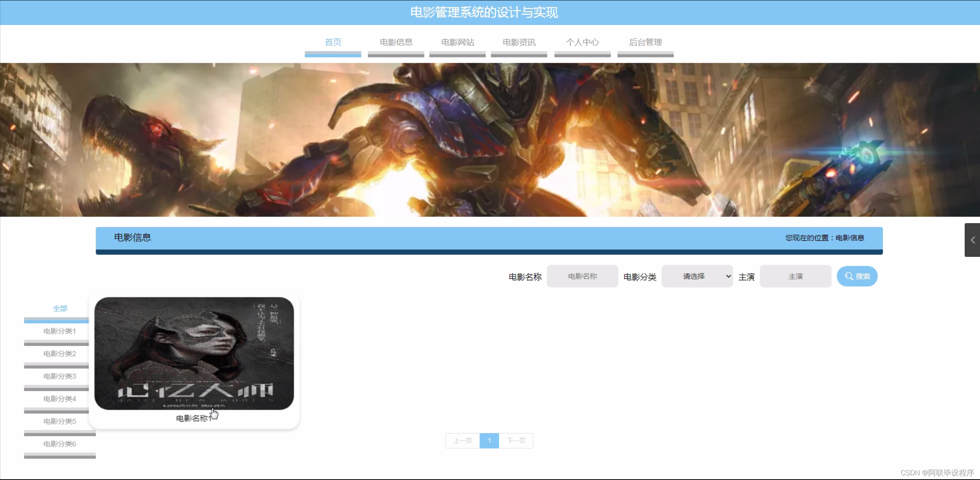Viewport: 980px width, 480px height.
Task: Open 后台管理 from the top navigation
Action: (645, 42)
